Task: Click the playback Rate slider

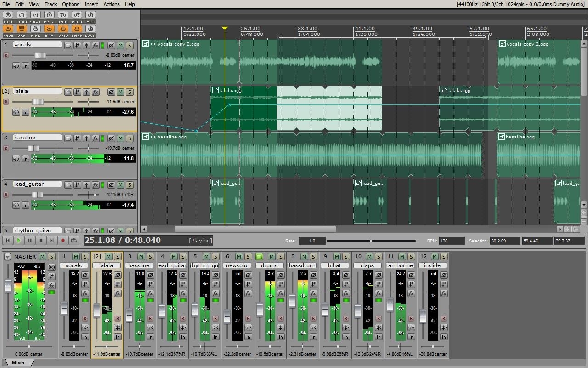Action: 371,241
